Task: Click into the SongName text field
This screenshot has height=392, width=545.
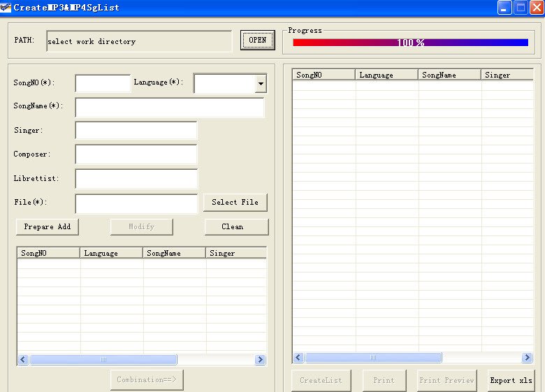Action: tap(170, 108)
